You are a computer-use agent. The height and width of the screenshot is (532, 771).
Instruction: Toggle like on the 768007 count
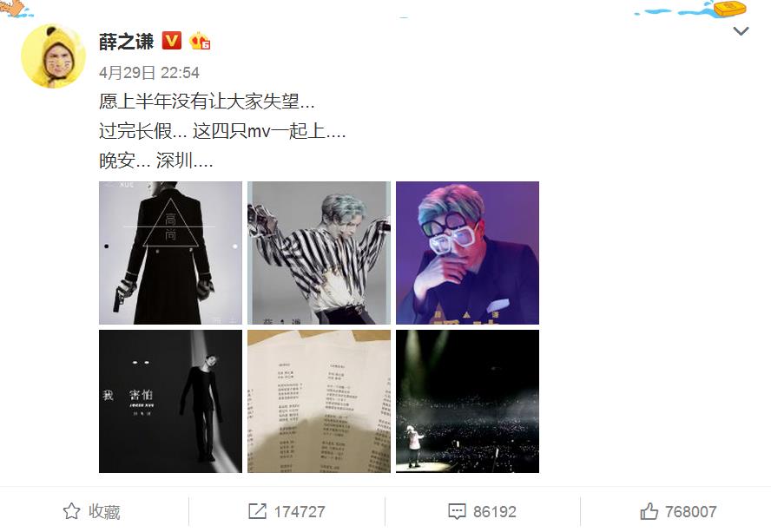pos(691,512)
